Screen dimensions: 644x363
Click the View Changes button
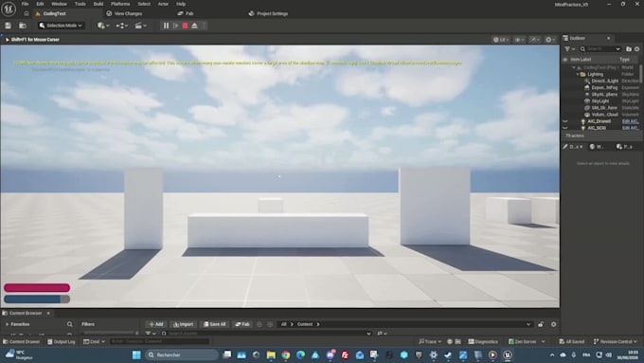[x=124, y=13]
